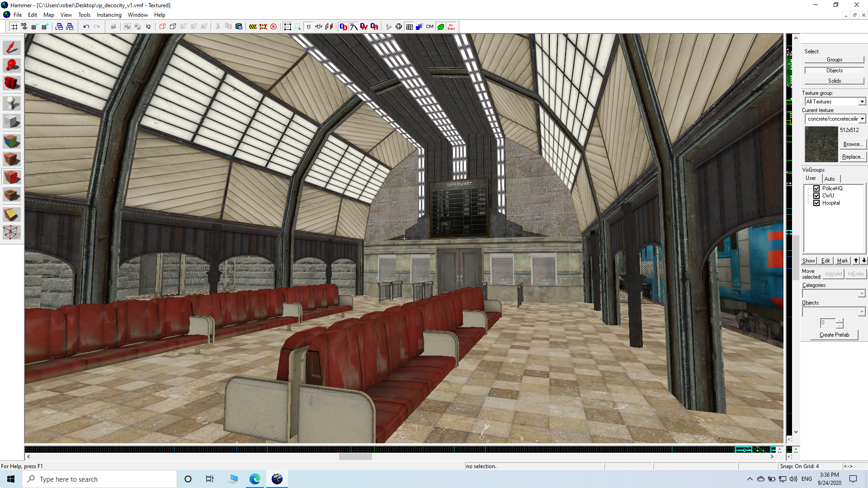Viewport: 868px width, 488px height.
Task: Expand the Texture group dropdown
Action: click(862, 102)
